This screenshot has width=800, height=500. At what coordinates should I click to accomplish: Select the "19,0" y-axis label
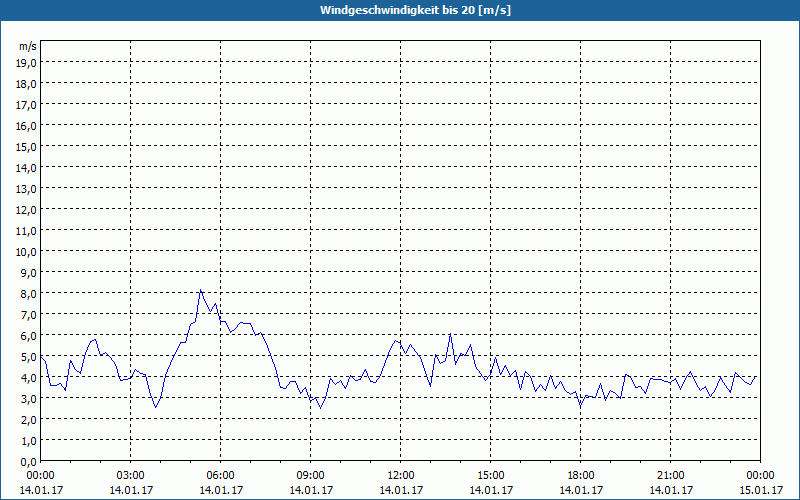(27, 63)
